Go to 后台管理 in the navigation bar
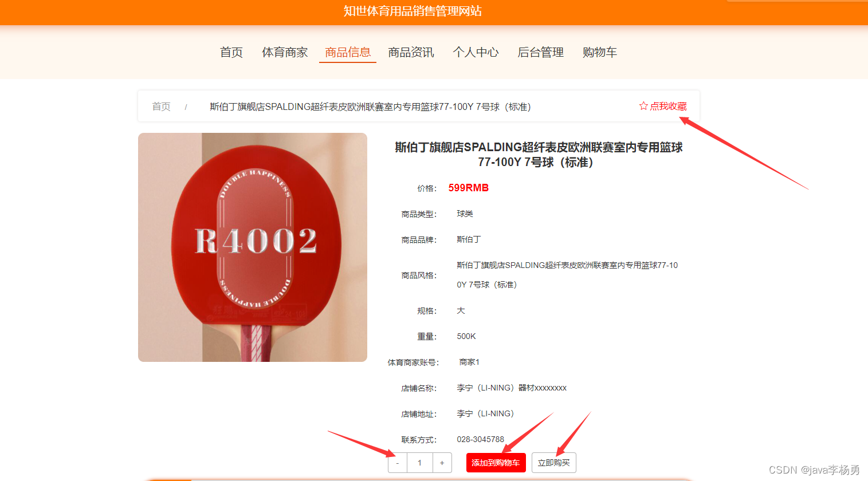 click(x=540, y=52)
